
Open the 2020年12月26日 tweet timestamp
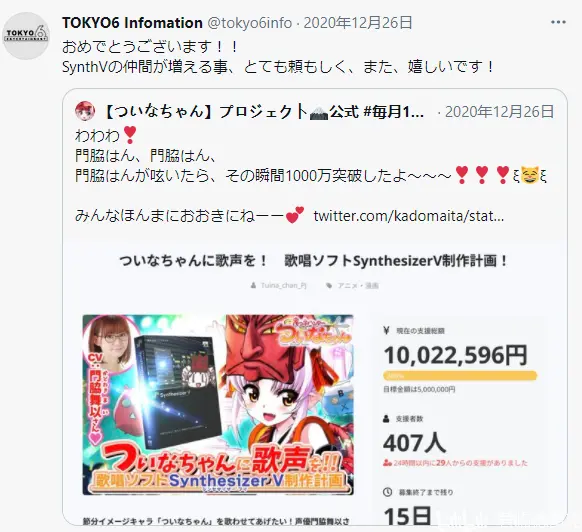coord(358,23)
